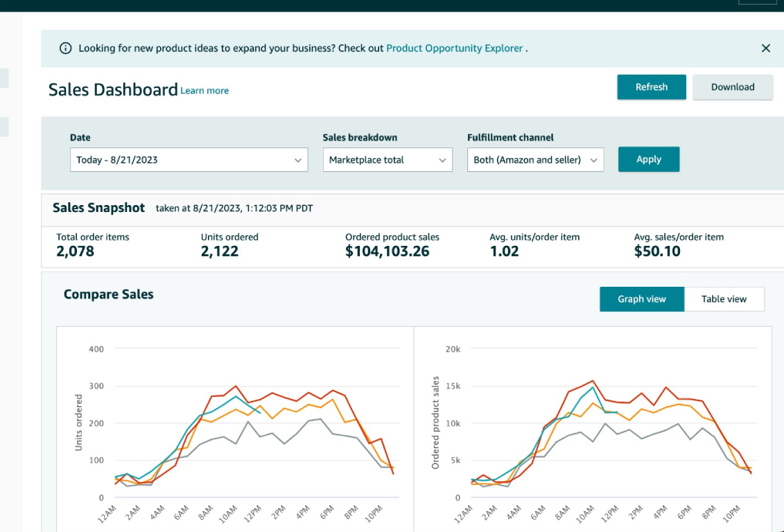Viewport: 784px width, 532px height.
Task: Click the 400 label on units chart
Action: pyautogui.click(x=96, y=349)
